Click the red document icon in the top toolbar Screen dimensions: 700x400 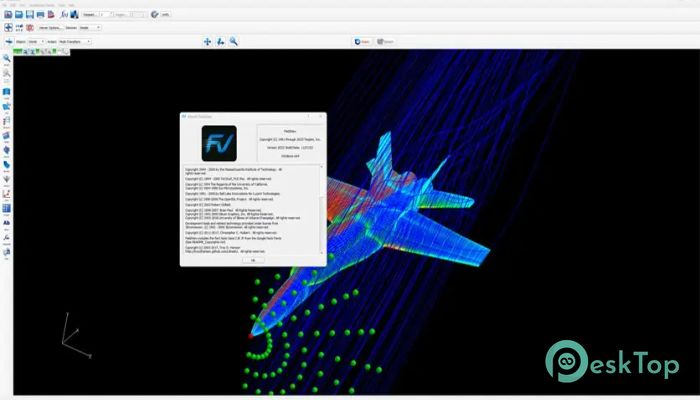point(51,15)
